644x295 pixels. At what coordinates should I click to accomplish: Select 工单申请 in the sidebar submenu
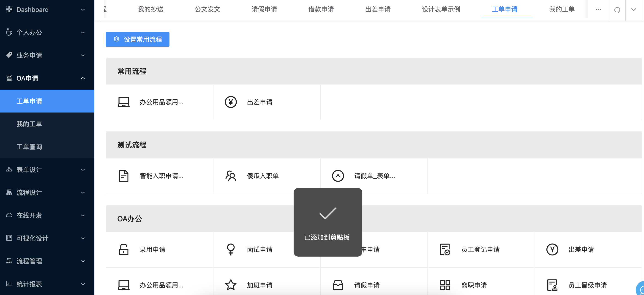pyautogui.click(x=47, y=101)
